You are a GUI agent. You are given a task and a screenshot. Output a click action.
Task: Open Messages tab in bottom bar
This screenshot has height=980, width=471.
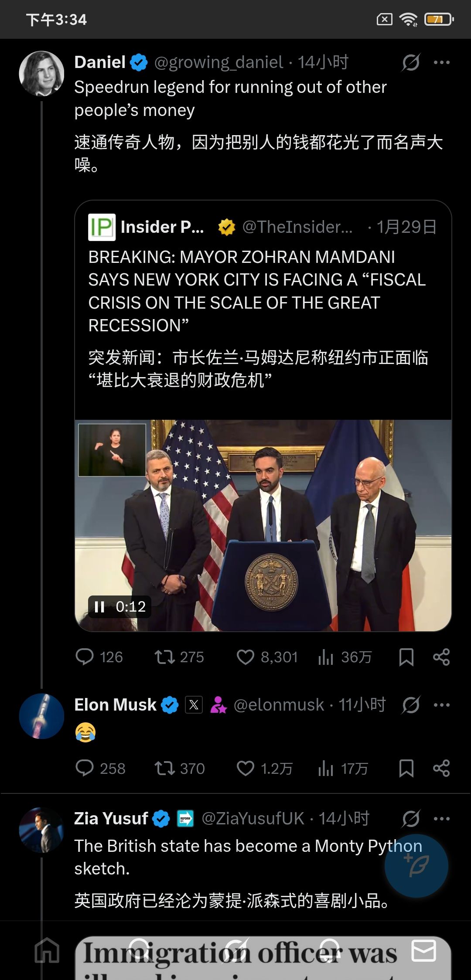[x=424, y=950]
